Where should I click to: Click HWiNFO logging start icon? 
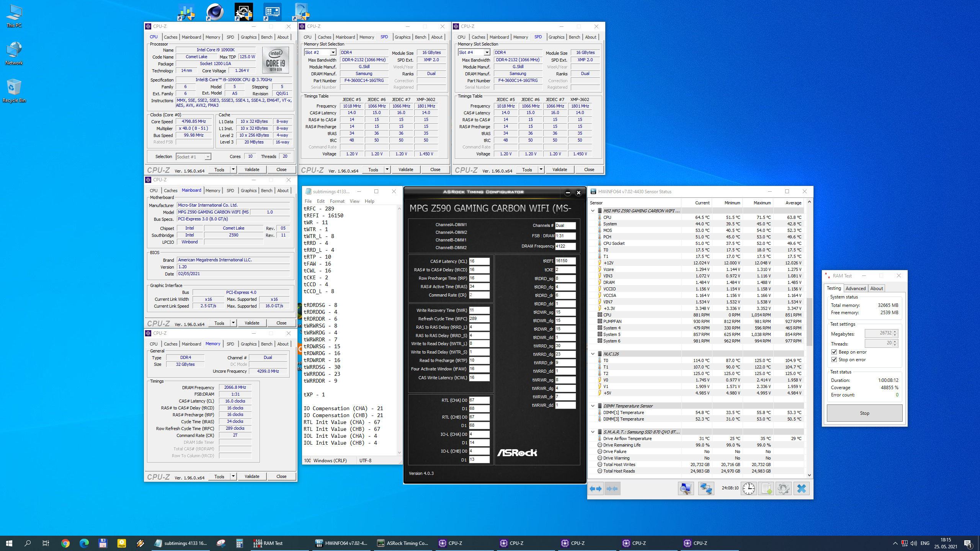pyautogui.click(x=766, y=489)
